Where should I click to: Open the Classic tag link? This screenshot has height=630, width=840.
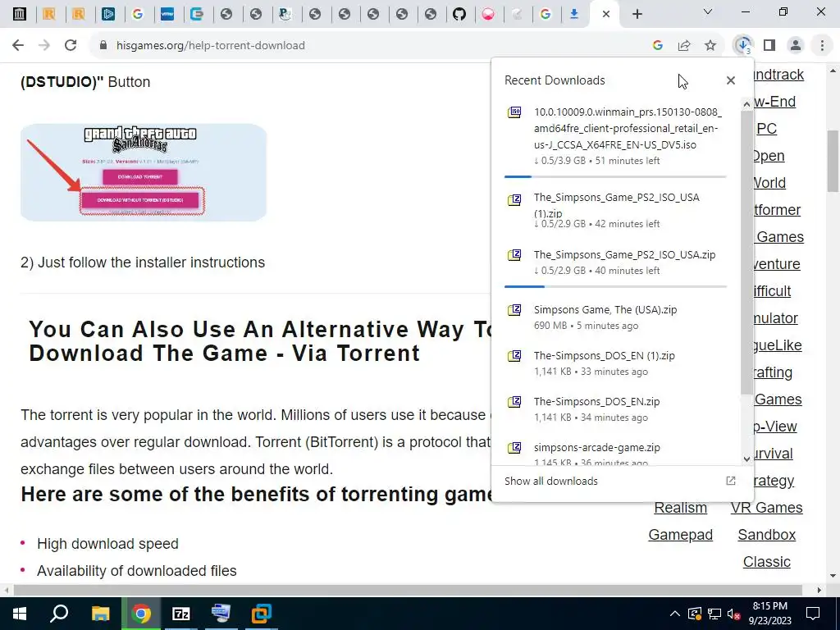click(767, 561)
